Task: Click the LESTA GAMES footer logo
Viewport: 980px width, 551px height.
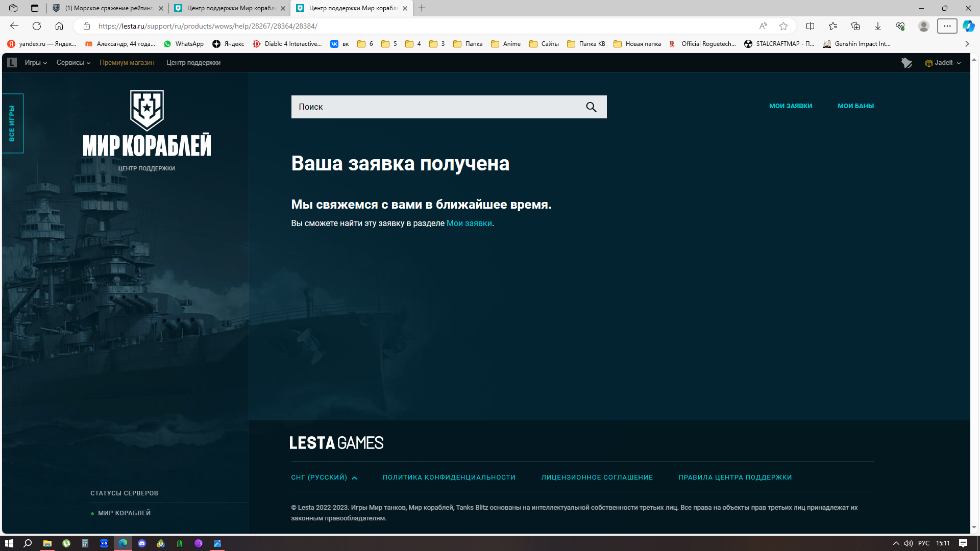Action: click(x=336, y=443)
